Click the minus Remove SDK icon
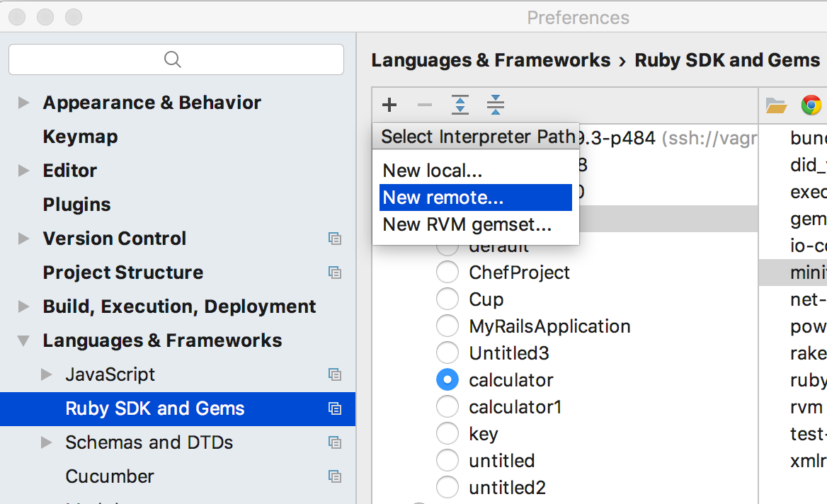The width and height of the screenshot is (827, 504). click(x=425, y=106)
